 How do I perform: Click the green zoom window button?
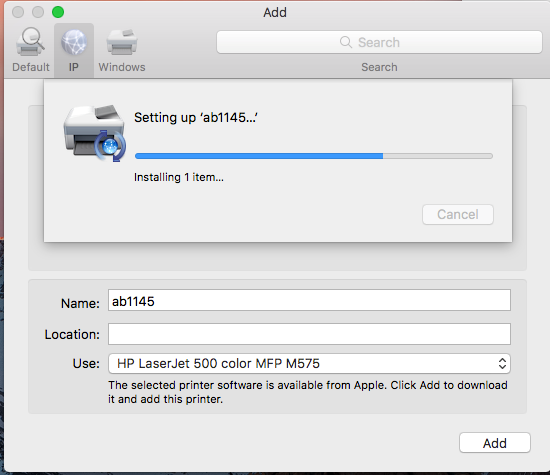click(x=58, y=12)
